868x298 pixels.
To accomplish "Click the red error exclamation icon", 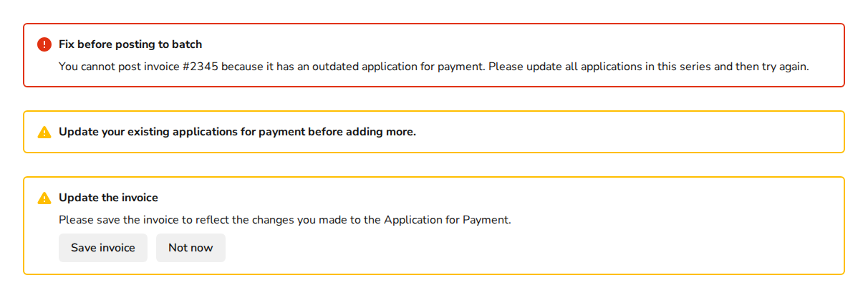I will tap(44, 44).
